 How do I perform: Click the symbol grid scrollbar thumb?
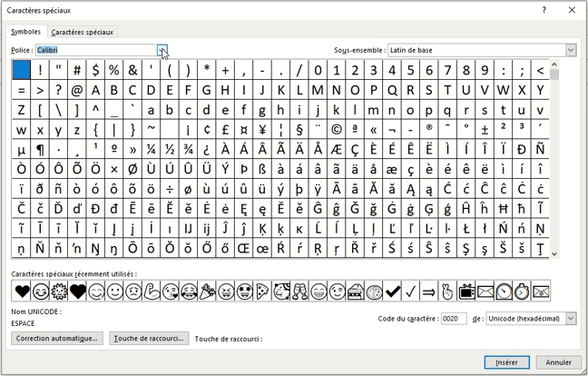(x=554, y=74)
